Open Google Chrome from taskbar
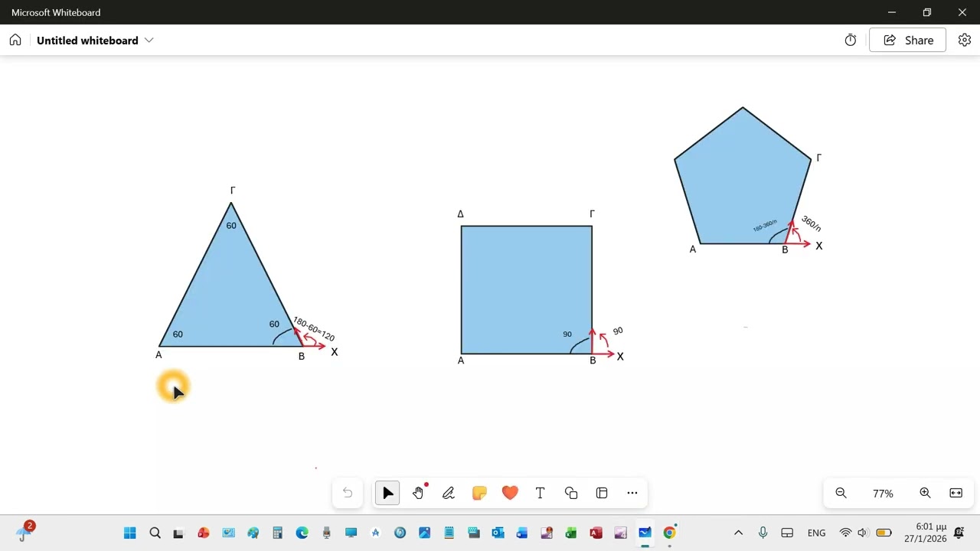Image resolution: width=980 pixels, height=551 pixels. (669, 533)
